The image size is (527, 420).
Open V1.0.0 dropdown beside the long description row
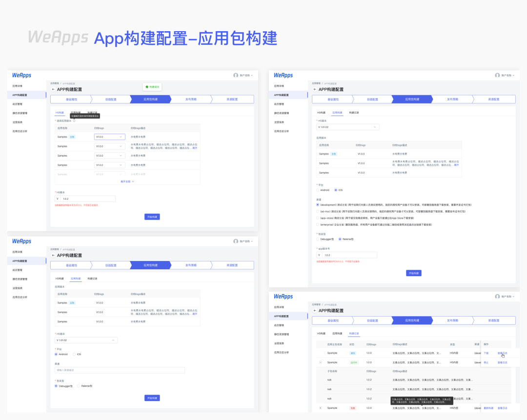click(110, 146)
